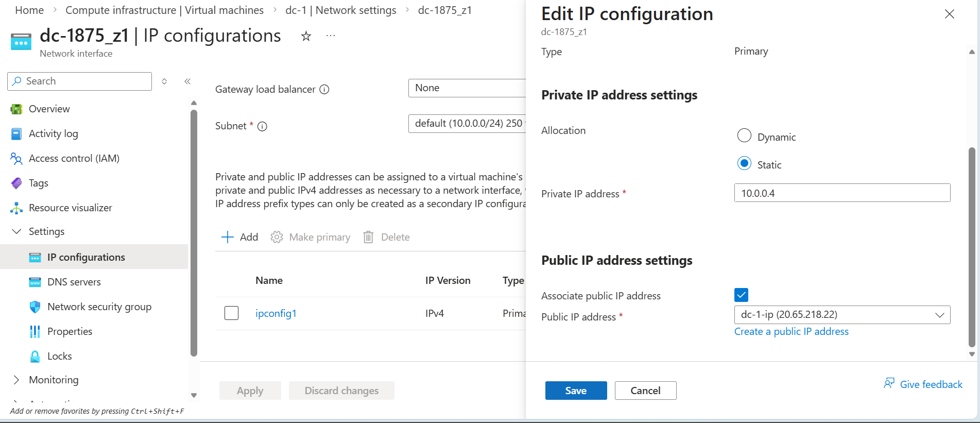Click the Subnet info icon
The width and height of the screenshot is (980, 423).
coord(262,126)
